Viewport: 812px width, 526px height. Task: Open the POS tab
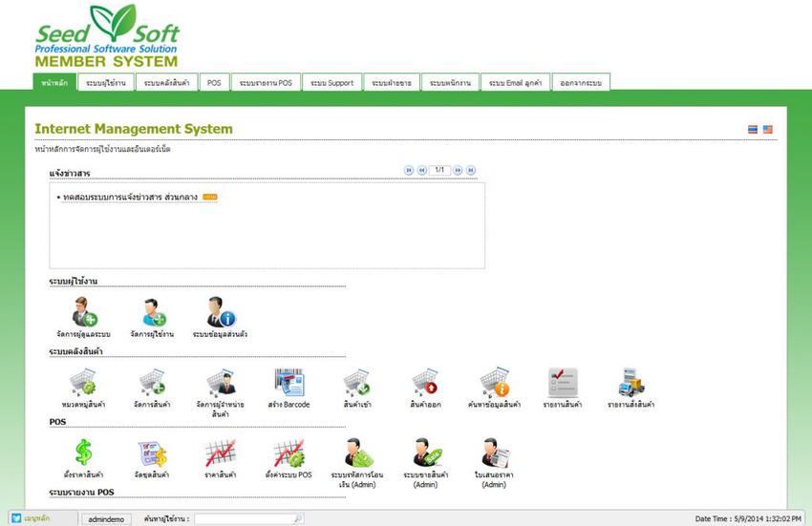214,82
